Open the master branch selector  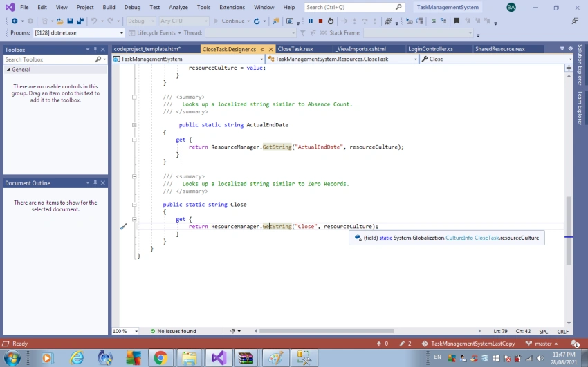click(542, 344)
